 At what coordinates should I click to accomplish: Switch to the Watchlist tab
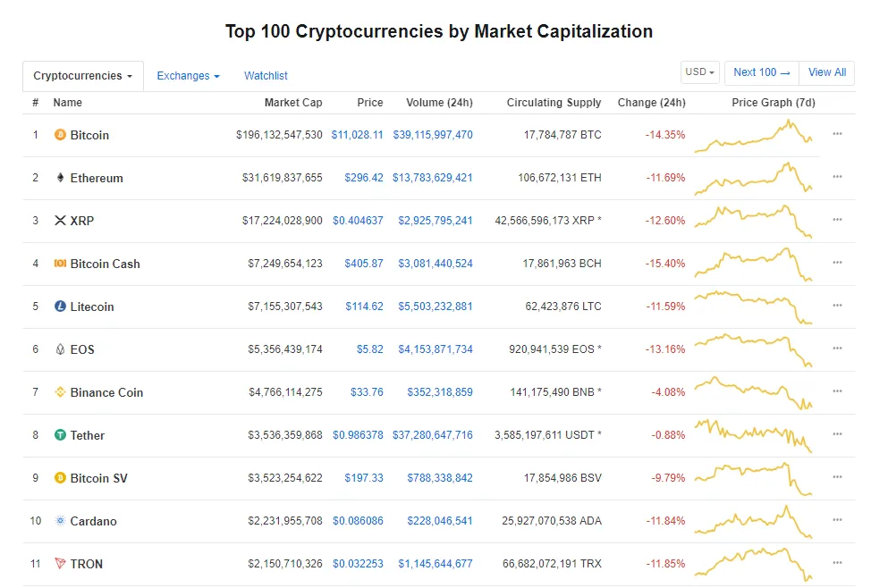tap(266, 76)
